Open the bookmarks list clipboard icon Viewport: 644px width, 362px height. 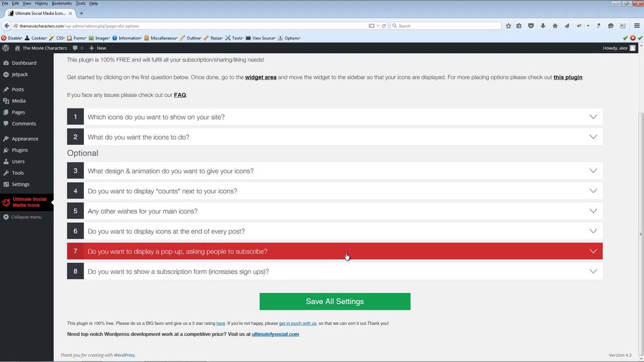(519, 26)
